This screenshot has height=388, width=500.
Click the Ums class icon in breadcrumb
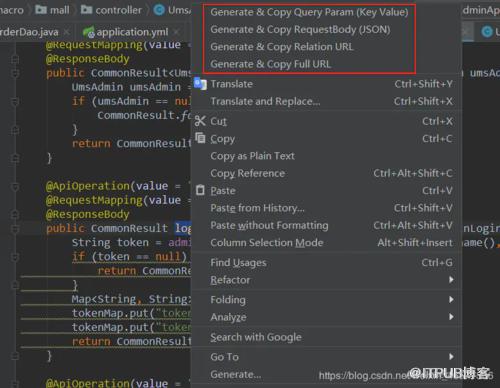(159, 10)
